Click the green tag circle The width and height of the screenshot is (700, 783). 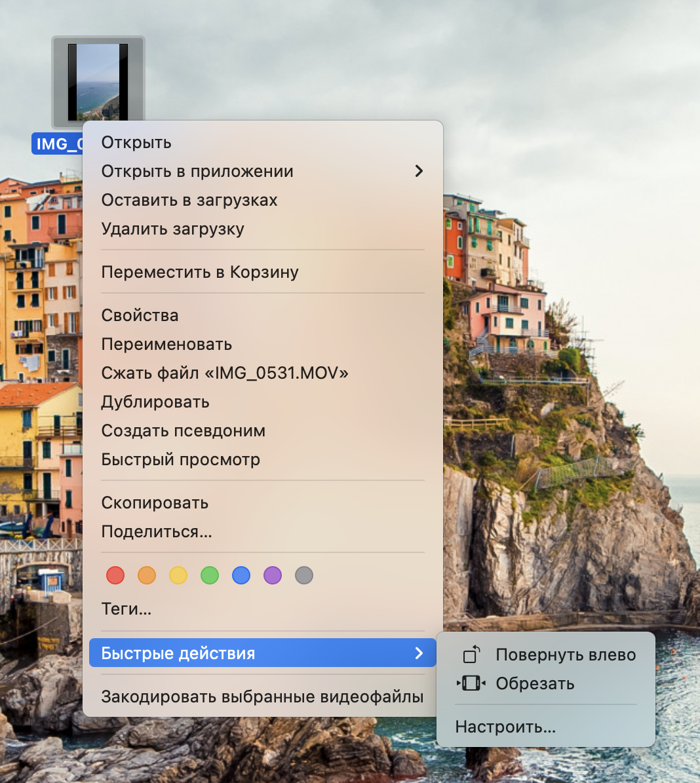pyautogui.click(x=210, y=575)
